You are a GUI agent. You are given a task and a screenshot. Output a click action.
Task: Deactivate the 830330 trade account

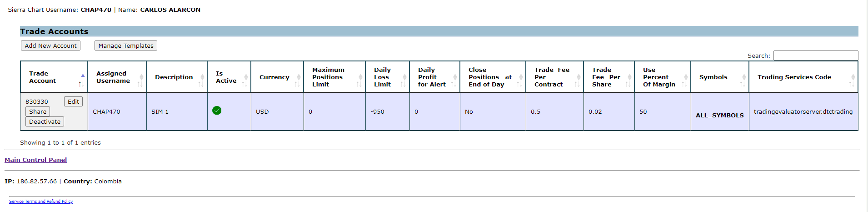45,121
